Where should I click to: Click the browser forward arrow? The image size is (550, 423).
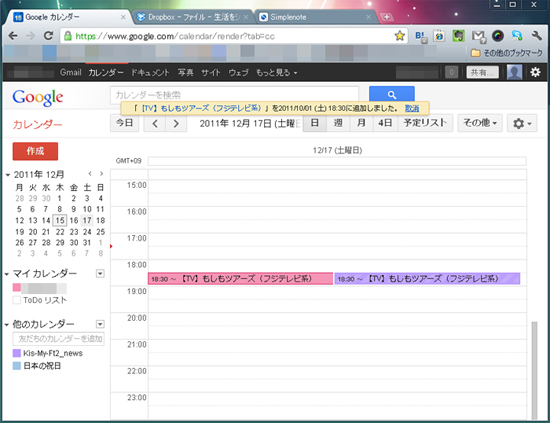31,36
